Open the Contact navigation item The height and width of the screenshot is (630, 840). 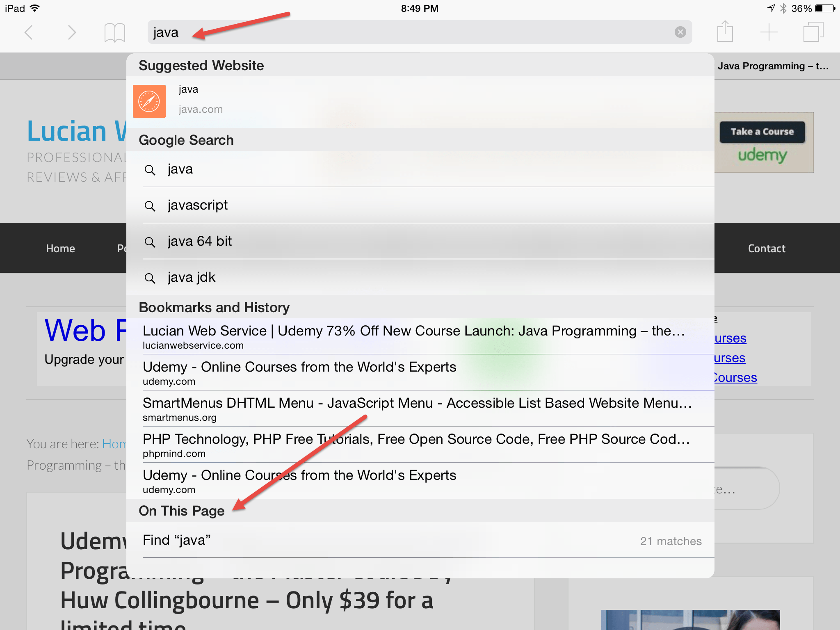766,248
